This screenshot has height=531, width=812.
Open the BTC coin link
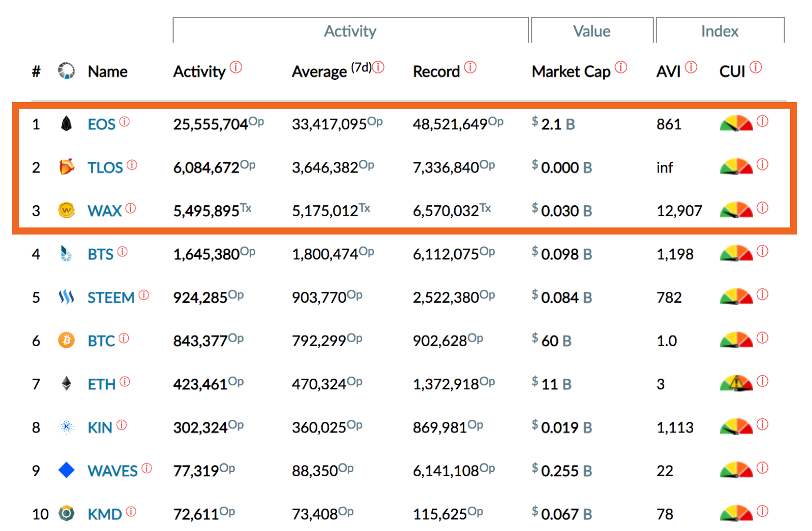click(101, 341)
